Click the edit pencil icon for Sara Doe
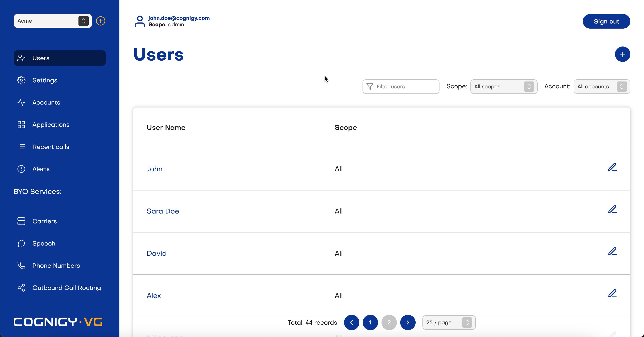Image resolution: width=644 pixels, height=337 pixels. point(612,209)
